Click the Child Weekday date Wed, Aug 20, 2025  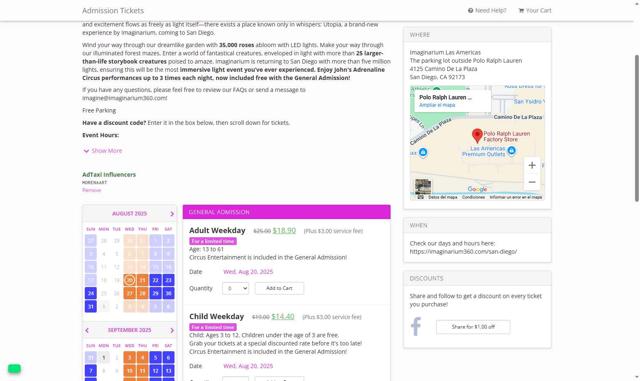coord(248,366)
